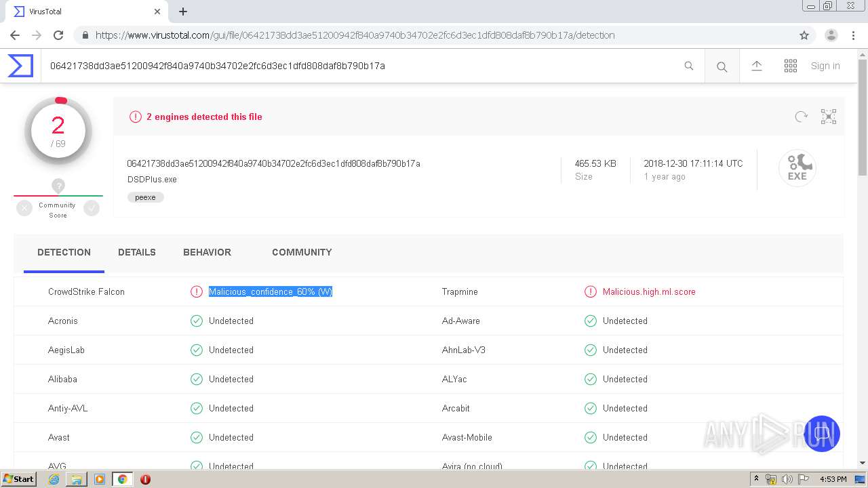Viewport: 868px width, 488px height.
Task: Click the community score question mark
Action: tap(58, 186)
